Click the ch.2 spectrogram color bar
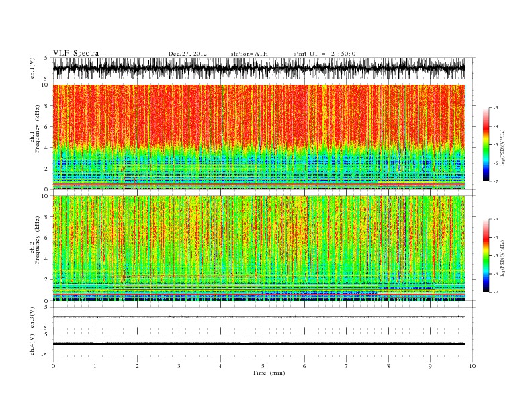Viewport: 532px width, 411px height. 486,255
